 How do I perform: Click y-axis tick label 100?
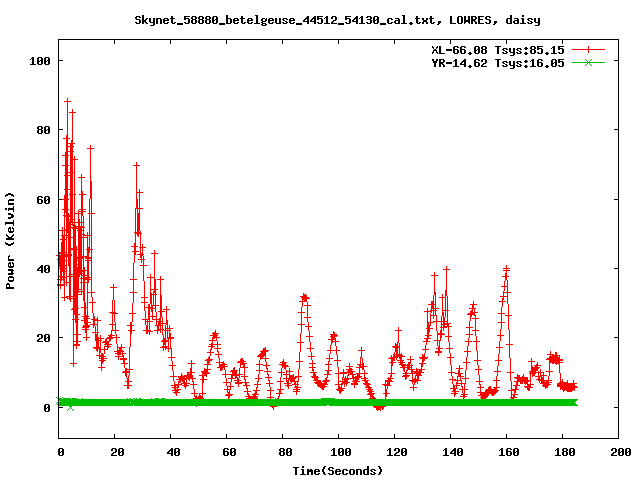tap(40, 61)
